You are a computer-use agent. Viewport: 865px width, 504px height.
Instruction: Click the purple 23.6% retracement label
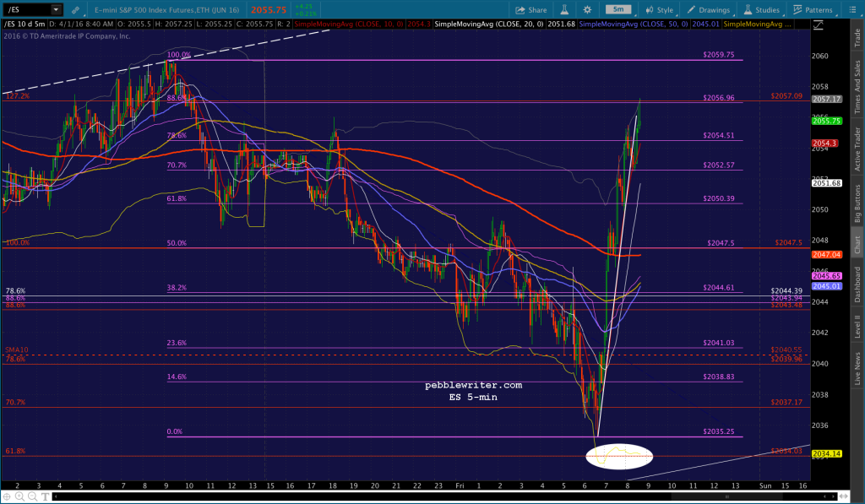click(177, 343)
